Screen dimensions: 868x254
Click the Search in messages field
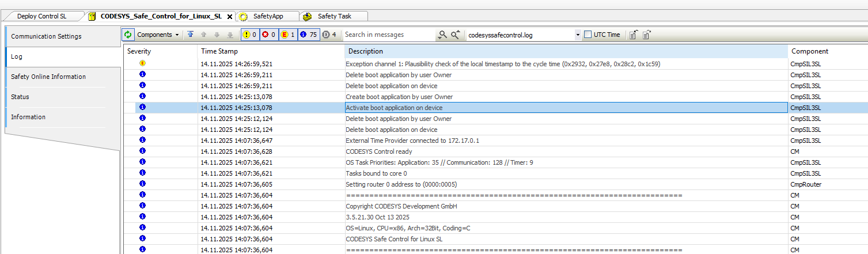388,35
